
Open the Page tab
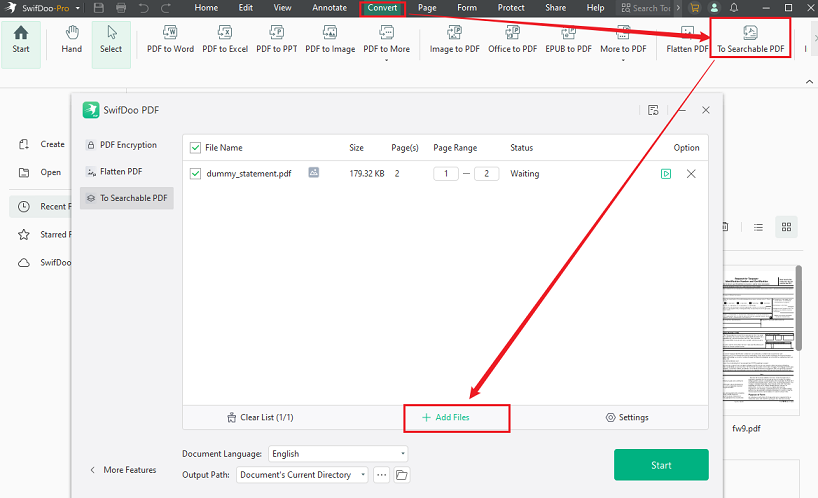click(x=427, y=8)
